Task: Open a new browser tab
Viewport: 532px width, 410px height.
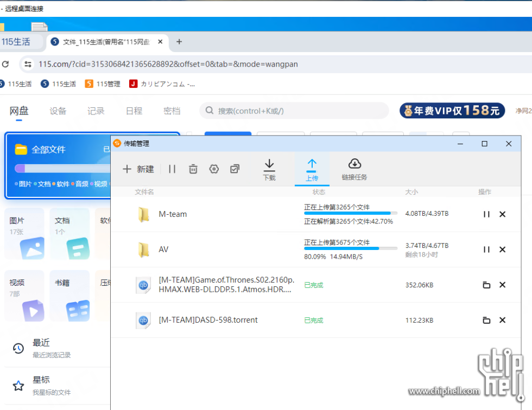Action: tap(179, 42)
